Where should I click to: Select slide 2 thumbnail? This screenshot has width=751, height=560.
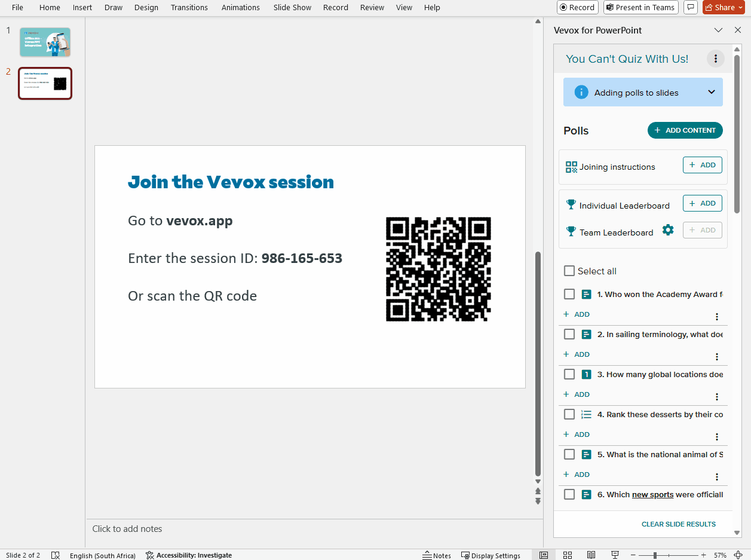pos(45,84)
